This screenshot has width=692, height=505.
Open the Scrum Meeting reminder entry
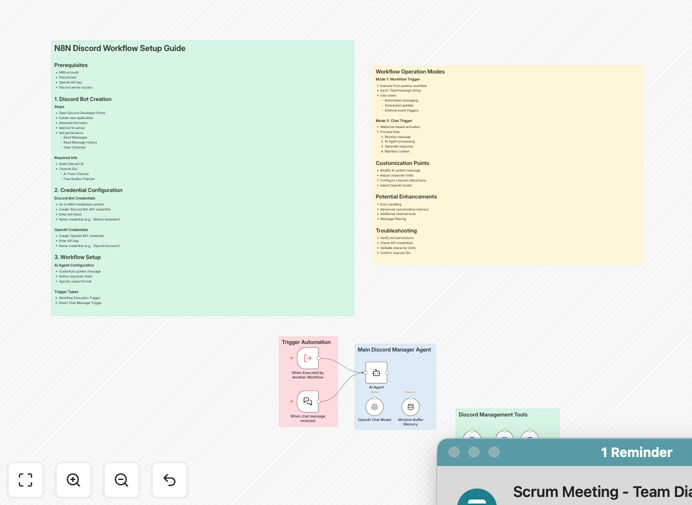click(x=602, y=491)
